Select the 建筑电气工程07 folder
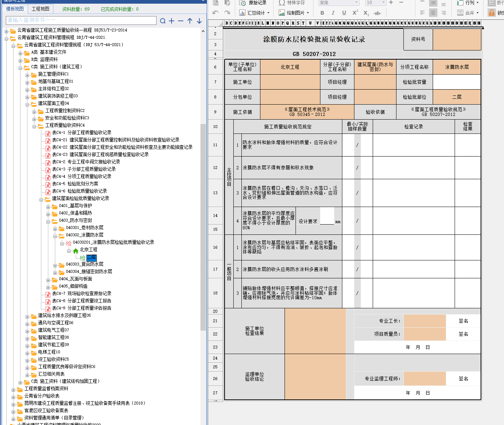Screen dimensions: 504x425 pyautogui.click(x=53, y=330)
